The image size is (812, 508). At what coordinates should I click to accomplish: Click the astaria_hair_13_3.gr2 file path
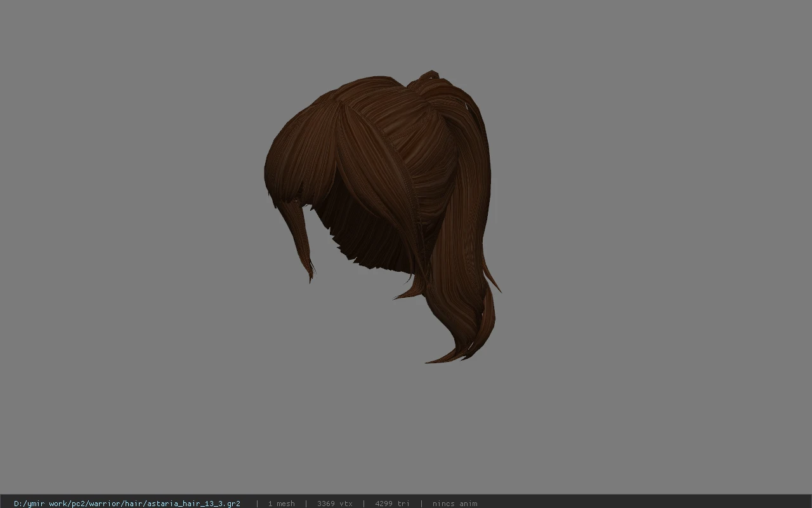point(127,504)
